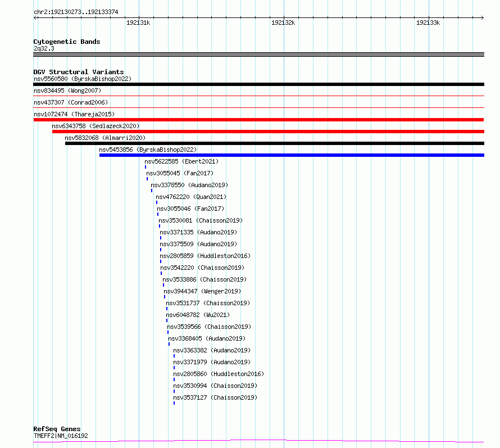500x448 pixels.
Task: Click the nsv5560580 (ByrskaBishop2022) variant label
Action: [83, 79]
